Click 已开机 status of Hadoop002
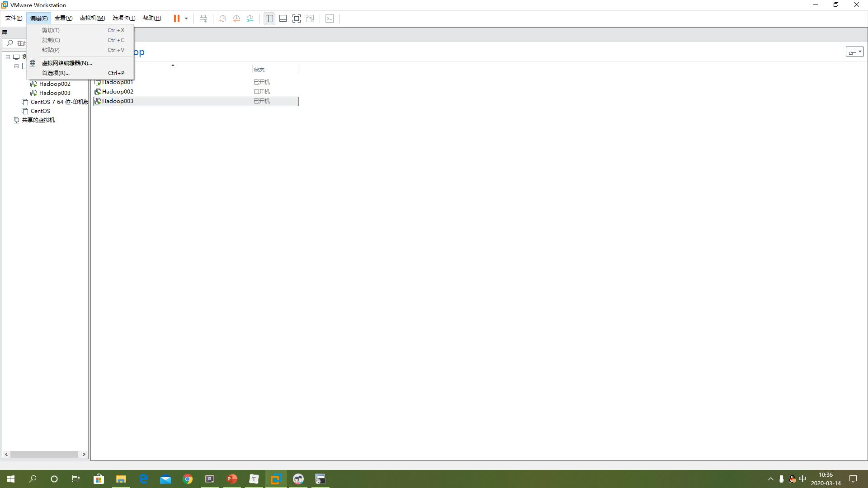 pos(262,92)
